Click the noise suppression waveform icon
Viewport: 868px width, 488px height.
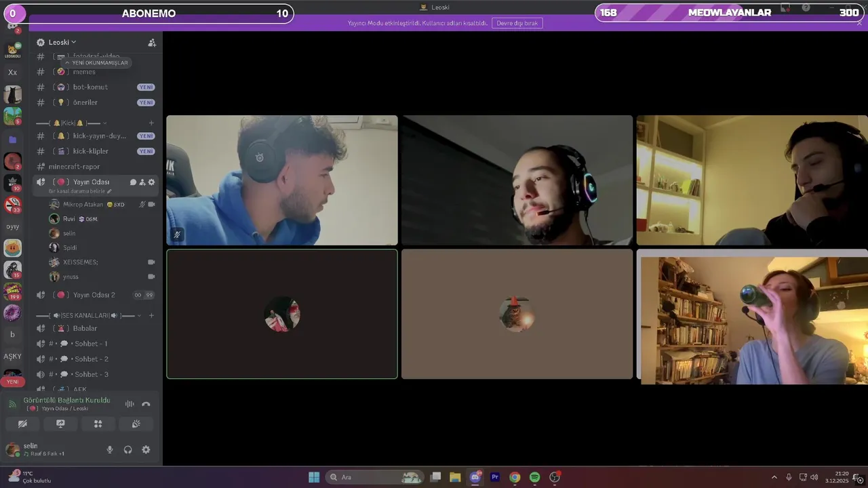point(130,404)
